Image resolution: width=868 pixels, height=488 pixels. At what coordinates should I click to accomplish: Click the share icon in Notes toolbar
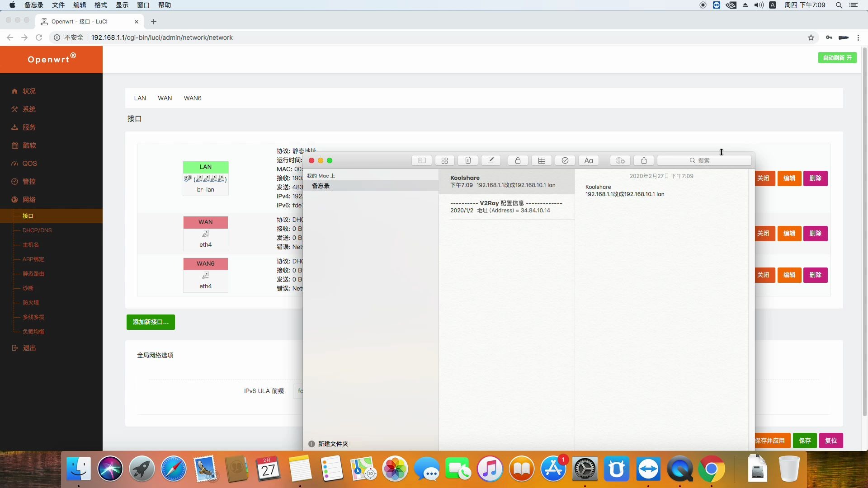644,160
